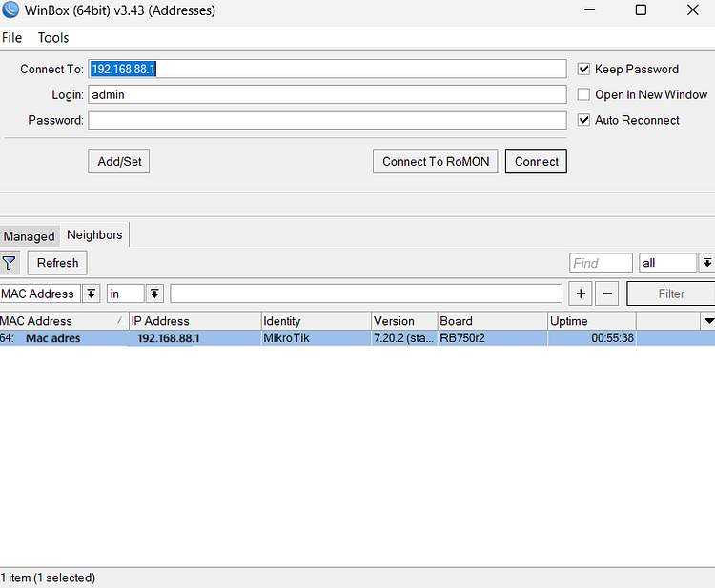Image resolution: width=715 pixels, height=588 pixels.
Task: Select the Neighbors tab
Action: tap(94, 234)
